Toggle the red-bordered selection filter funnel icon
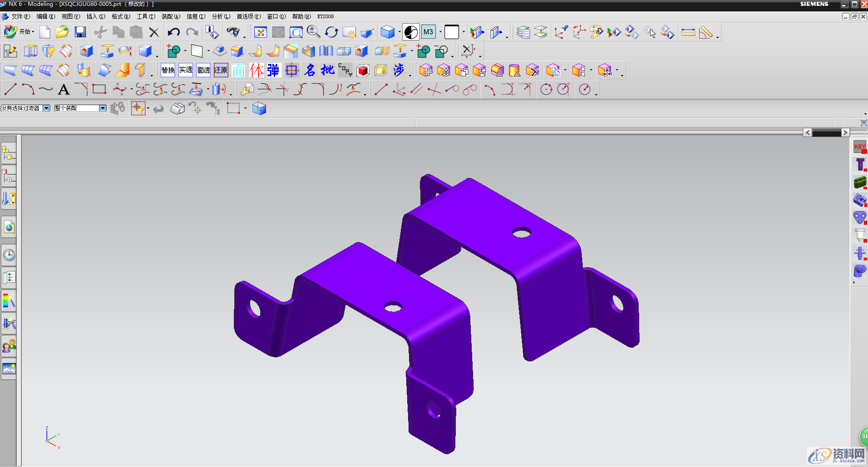This screenshot has height=467, width=868. point(138,108)
